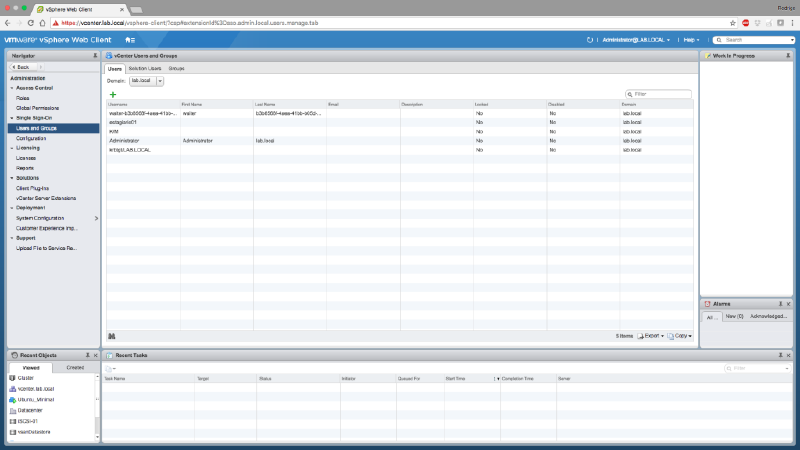
Task: Pin the Navigator panel
Action: [95, 56]
